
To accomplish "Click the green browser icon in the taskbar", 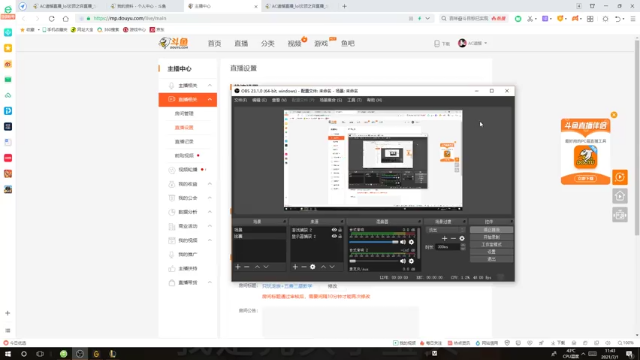I will pyautogui.click(x=64, y=354).
